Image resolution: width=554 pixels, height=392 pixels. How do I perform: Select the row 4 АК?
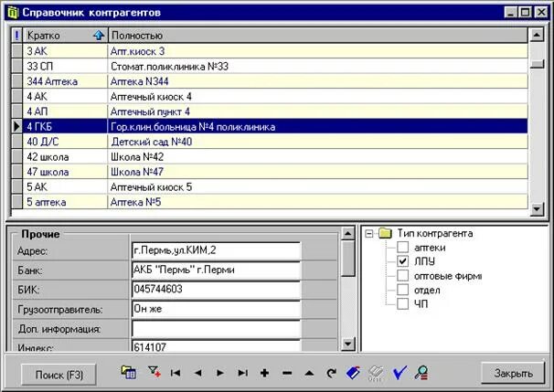coord(275,97)
